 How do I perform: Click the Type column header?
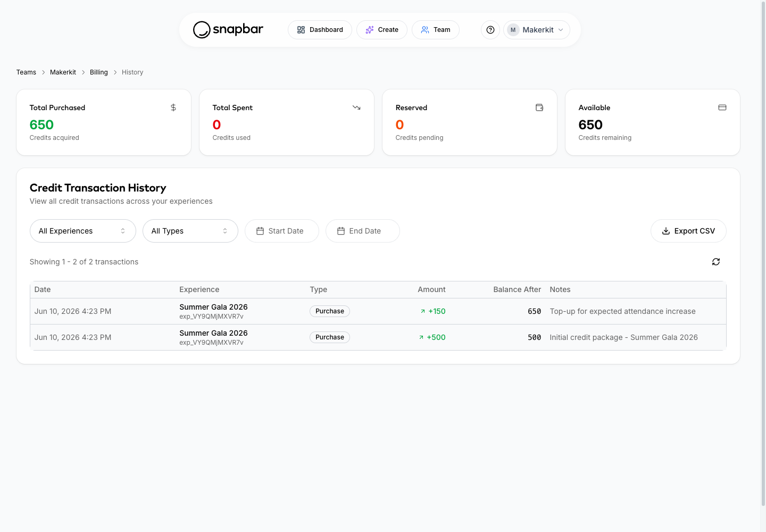(319, 289)
